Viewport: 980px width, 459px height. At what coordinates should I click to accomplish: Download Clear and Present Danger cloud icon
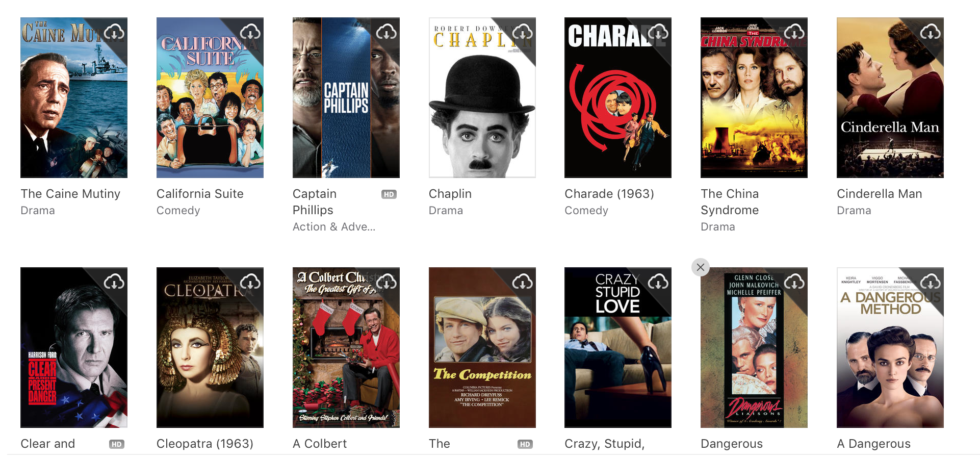click(114, 282)
